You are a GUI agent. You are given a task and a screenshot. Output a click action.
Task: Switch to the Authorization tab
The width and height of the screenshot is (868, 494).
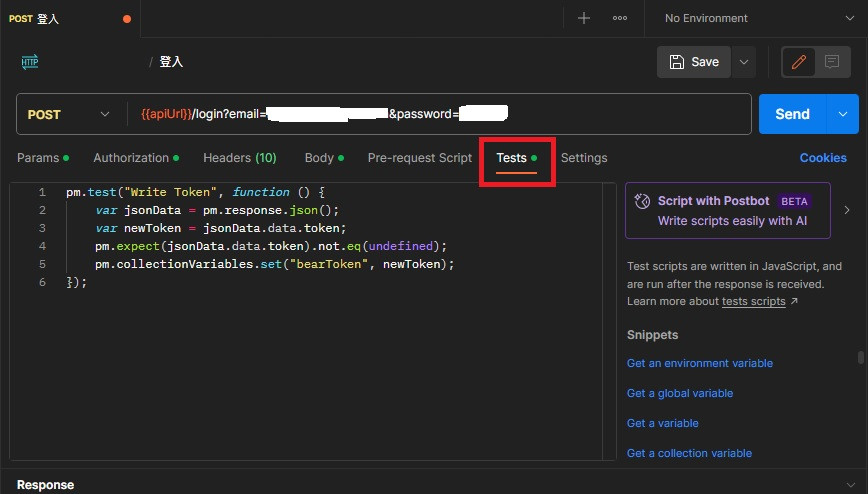pyautogui.click(x=136, y=158)
